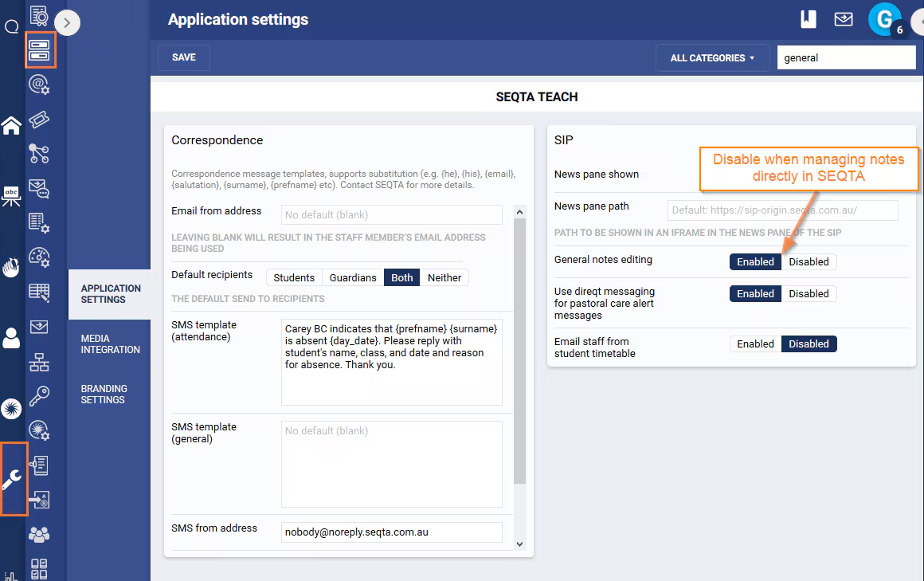
Task: Disable direqt messaging for pastoral care alerts
Action: [x=808, y=294]
